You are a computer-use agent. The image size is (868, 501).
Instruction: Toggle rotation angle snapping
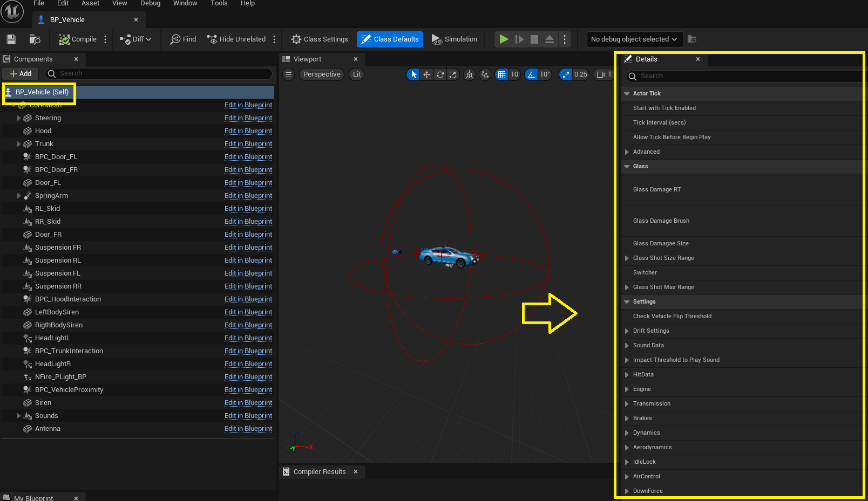click(532, 74)
